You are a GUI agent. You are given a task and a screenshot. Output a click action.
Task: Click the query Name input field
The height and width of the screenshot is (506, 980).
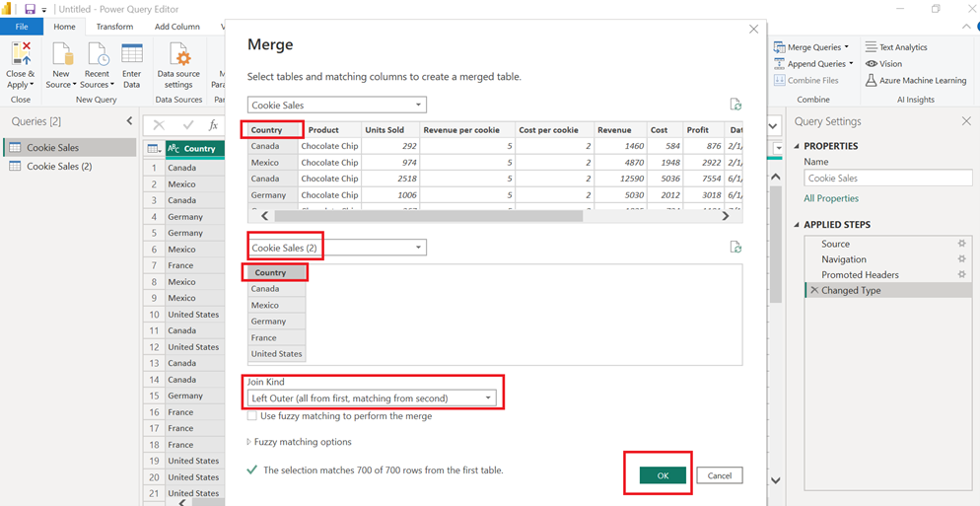coord(887,179)
